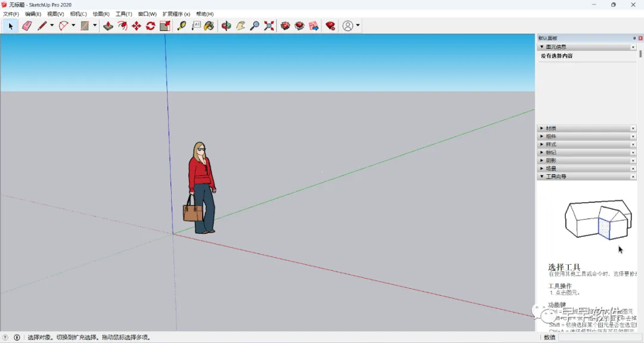
Task: Select the Move tool
Action: click(137, 26)
